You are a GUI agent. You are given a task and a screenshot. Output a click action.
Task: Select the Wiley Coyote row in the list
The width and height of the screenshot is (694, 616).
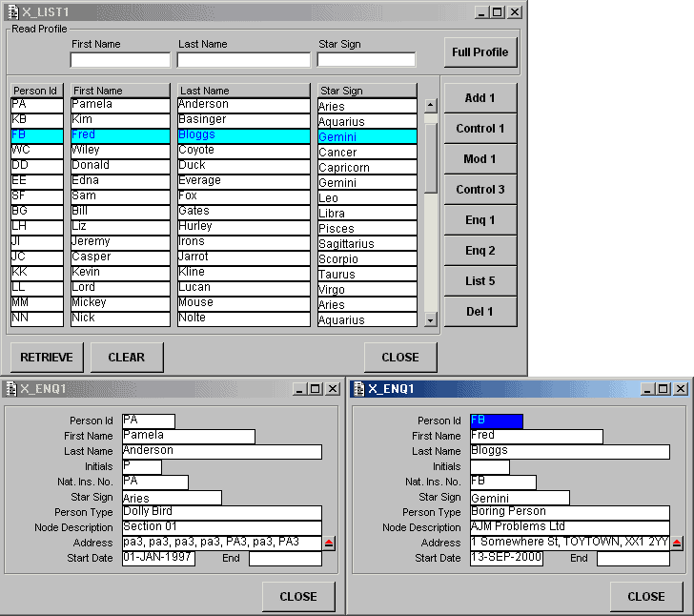(x=120, y=151)
